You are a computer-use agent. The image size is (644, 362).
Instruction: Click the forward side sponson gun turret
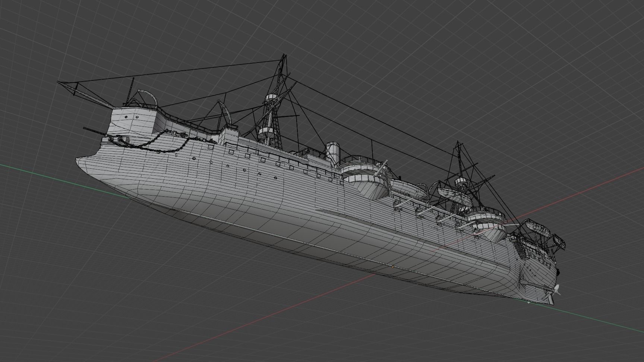pos(365,178)
